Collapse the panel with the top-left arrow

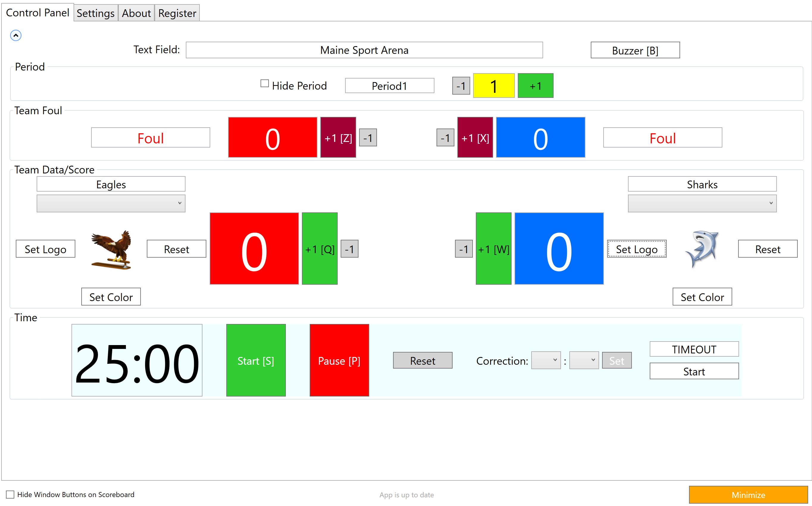coord(16,35)
